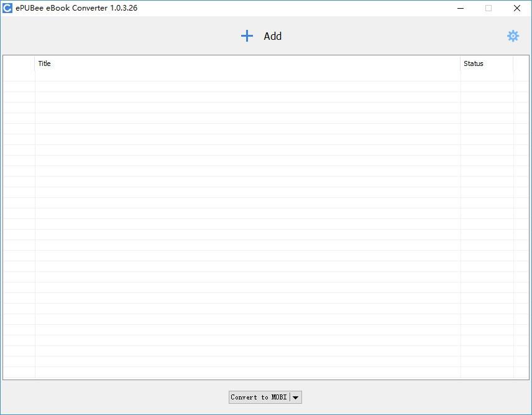Screen dimensions: 532x415
Task: Open settings with the gear icon
Action: coord(513,36)
